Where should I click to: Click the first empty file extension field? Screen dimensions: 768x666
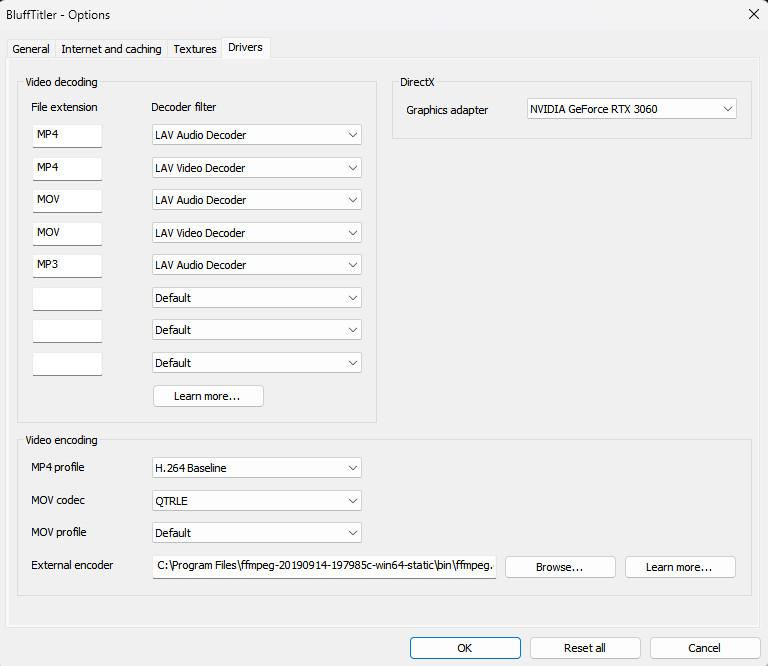click(x=67, y=299)
